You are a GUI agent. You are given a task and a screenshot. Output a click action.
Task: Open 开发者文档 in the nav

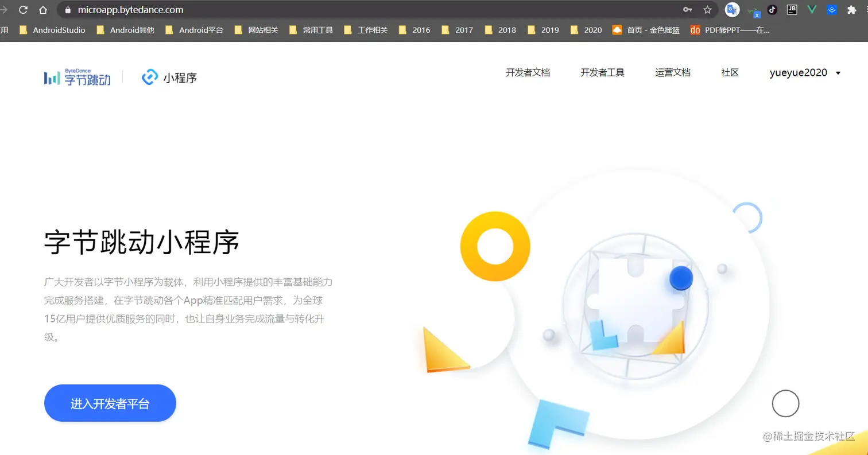tap(528, 73)
